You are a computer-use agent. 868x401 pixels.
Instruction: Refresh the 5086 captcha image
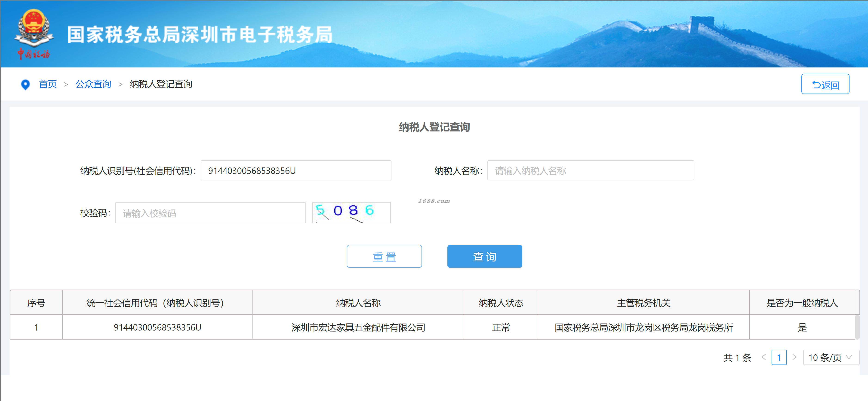351,213
